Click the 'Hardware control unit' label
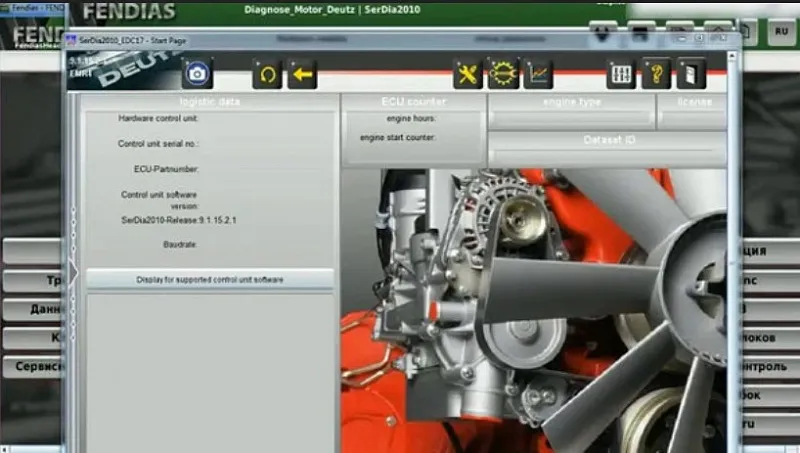This screenshot has height=453, width=800. (158, 118)
